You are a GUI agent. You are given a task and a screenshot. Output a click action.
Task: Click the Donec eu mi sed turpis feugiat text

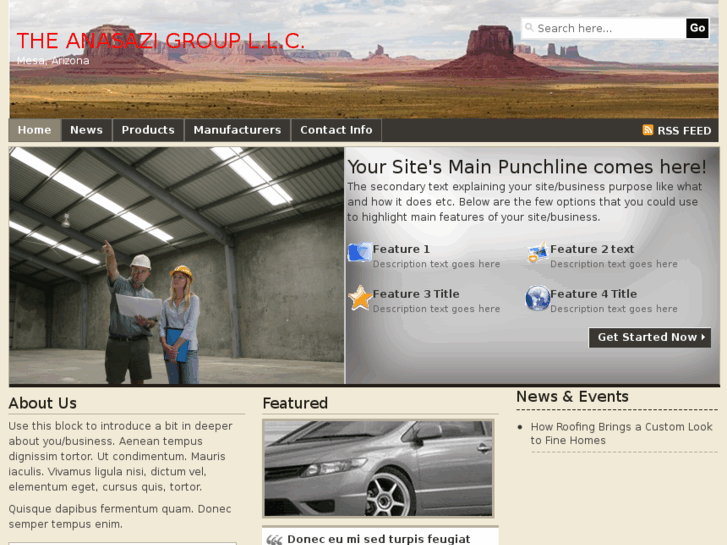[x=379, y=539]
